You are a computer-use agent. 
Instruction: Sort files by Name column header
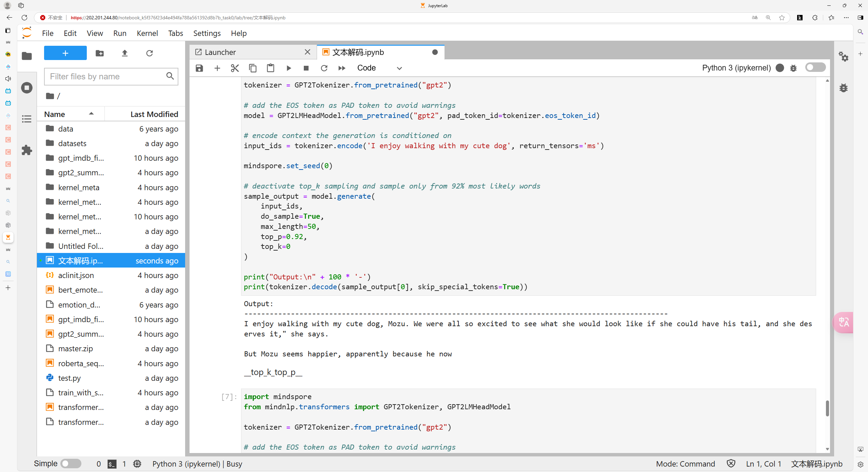(x=71, y=114)
